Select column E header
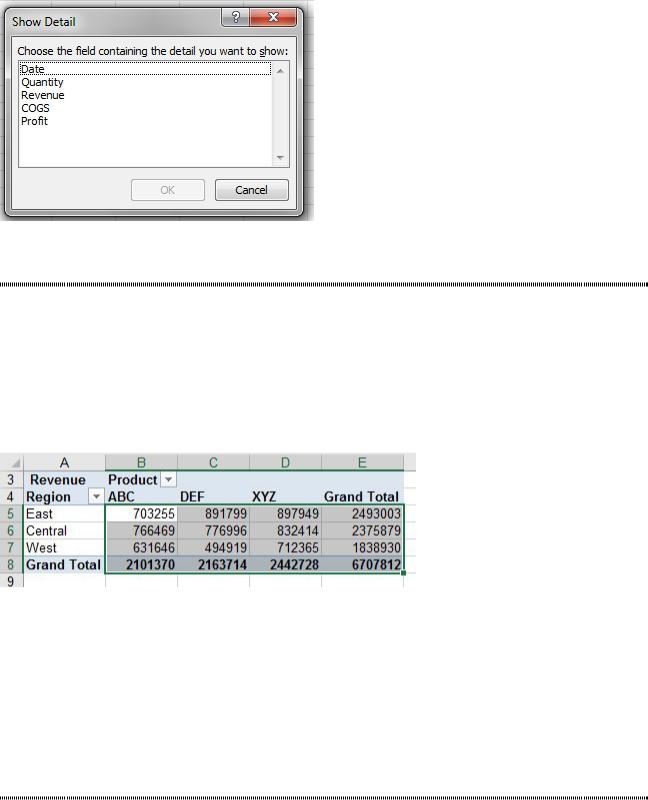This screenshot has height=800, width=648. (x=362, y=462)
